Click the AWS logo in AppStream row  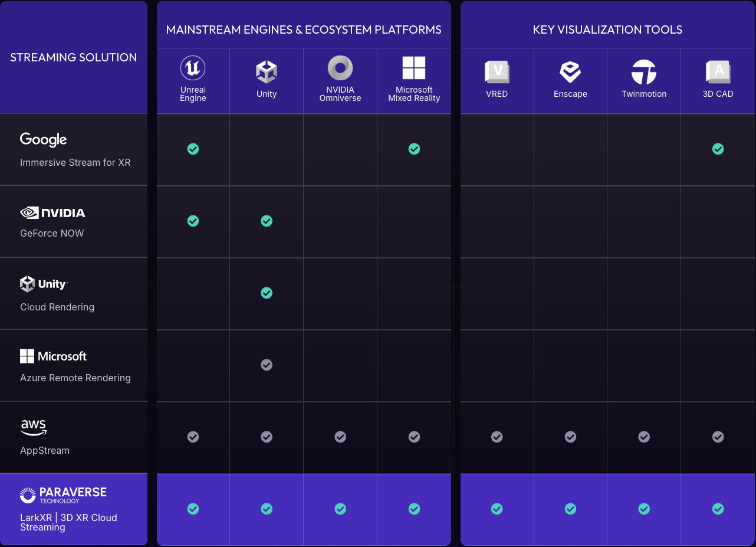click(x=33, y=428)
